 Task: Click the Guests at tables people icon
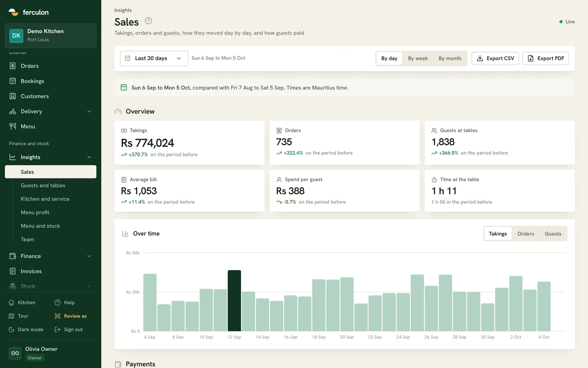[x=434, y=130]
